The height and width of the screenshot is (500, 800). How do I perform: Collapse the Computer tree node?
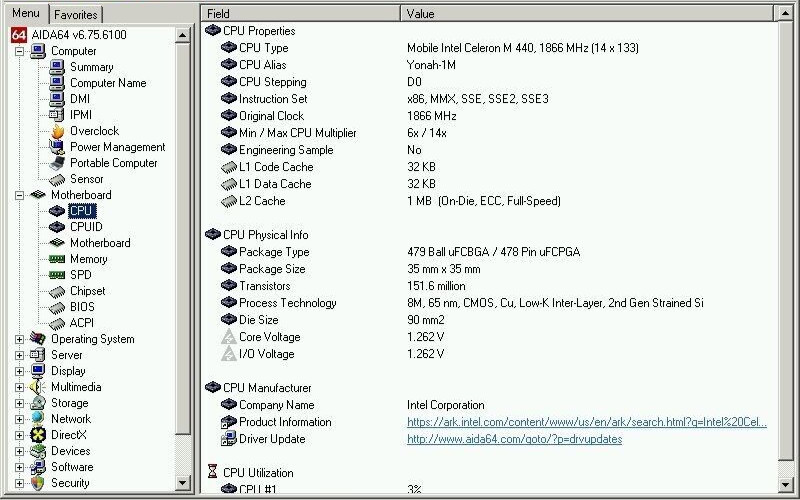point(19,51)
